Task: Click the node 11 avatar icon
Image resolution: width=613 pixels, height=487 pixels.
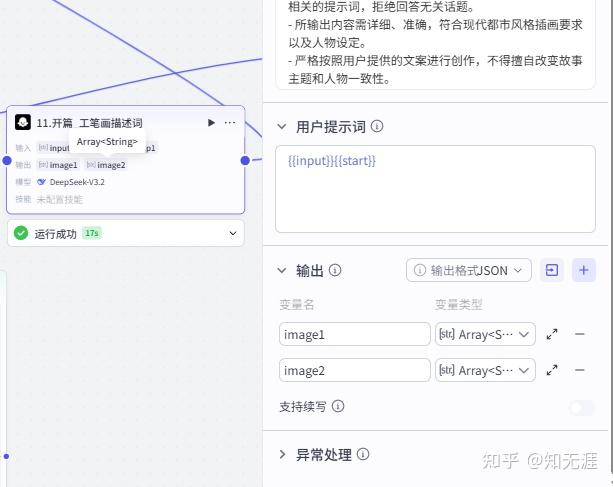Action: 23,122
